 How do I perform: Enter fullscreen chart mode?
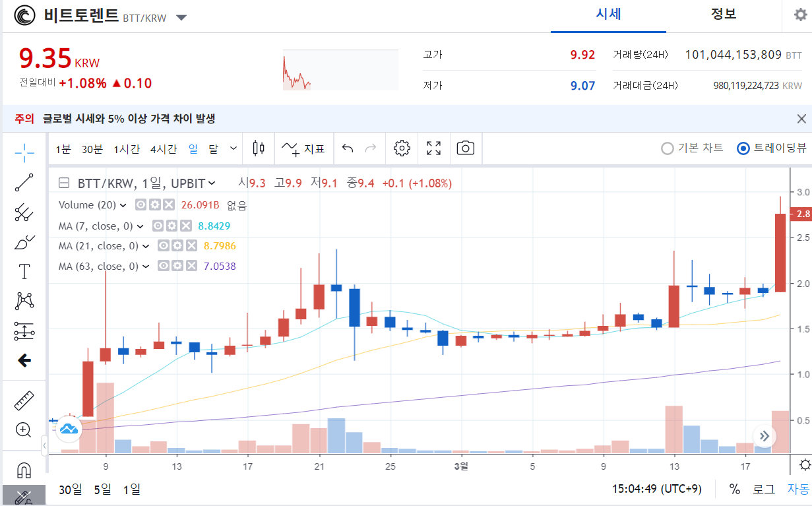pyautogui.click(x=433, y=148)
